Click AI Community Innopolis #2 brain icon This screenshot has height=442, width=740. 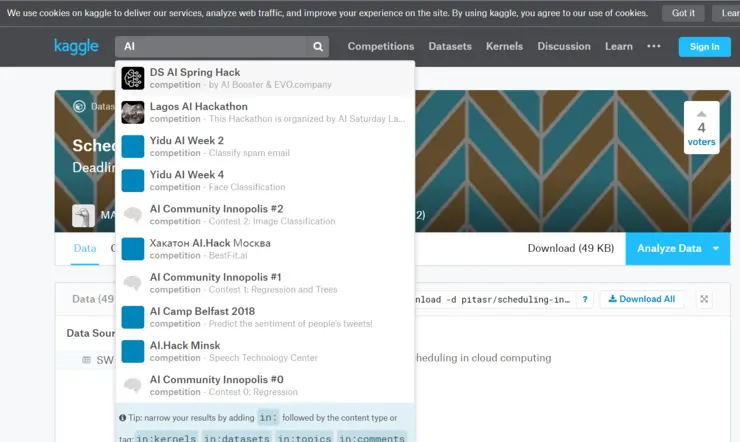click(x=133, y=215)
